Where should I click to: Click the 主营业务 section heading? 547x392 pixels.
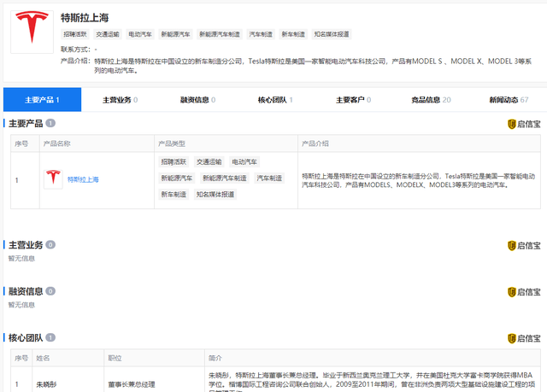tap(26, 245)
